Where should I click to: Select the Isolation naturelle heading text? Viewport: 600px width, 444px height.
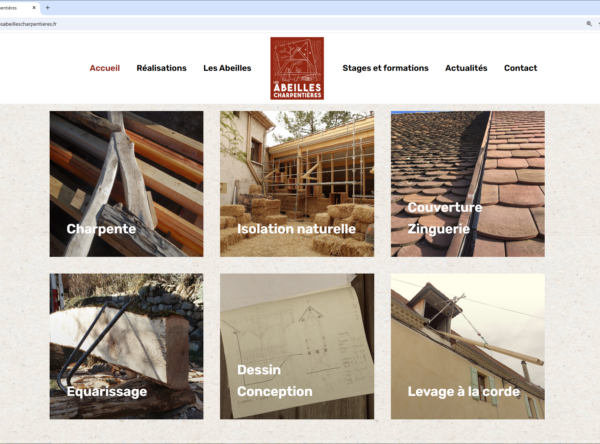[x=296, y=229]
